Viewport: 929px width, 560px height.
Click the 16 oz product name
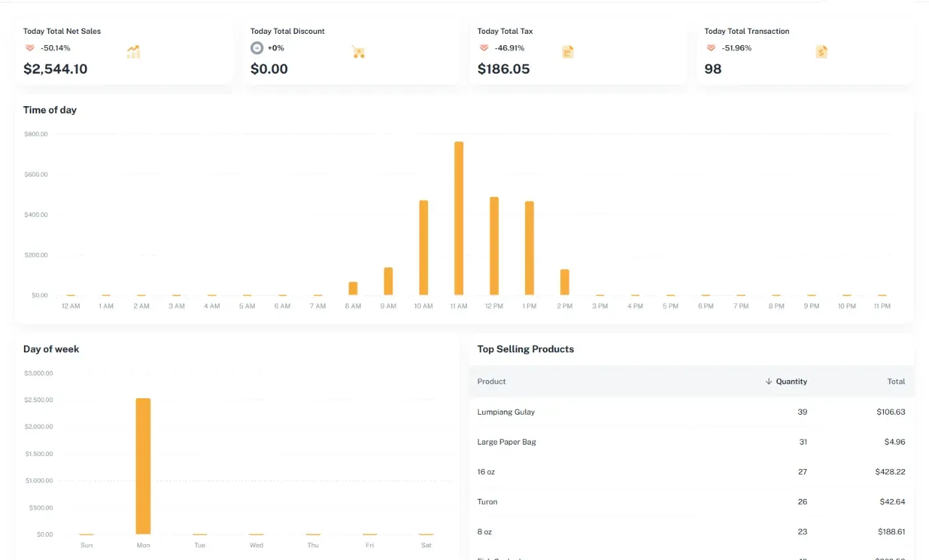[x=486, y=472]
